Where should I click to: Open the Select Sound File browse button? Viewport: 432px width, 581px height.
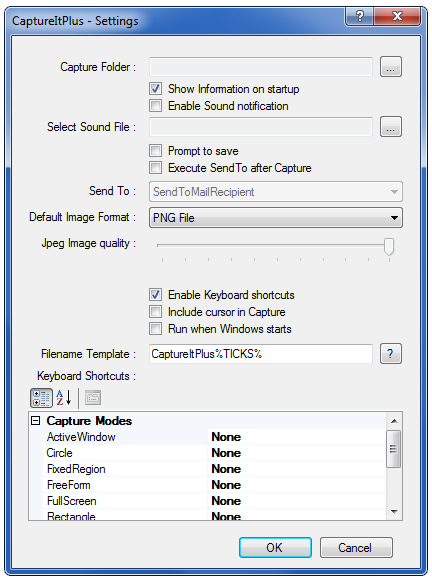pos(391,127)
